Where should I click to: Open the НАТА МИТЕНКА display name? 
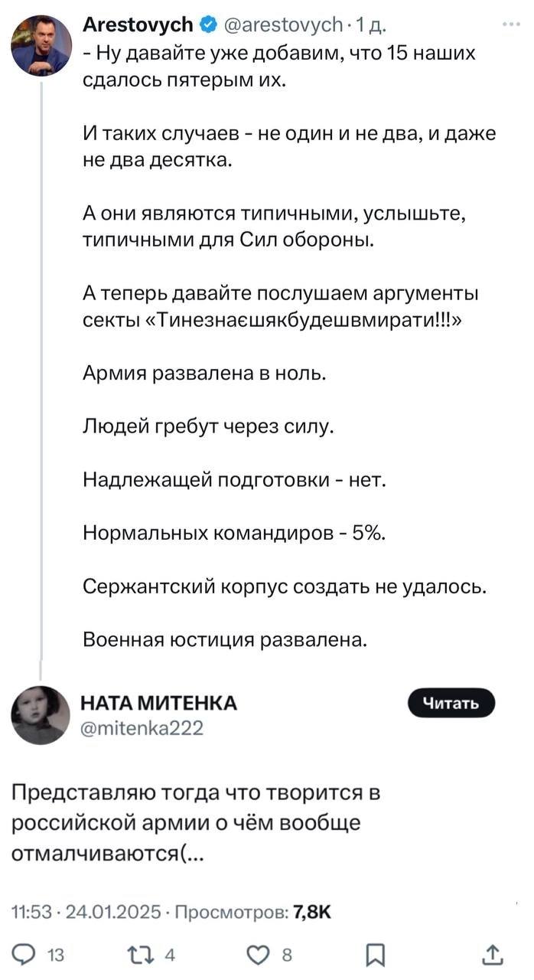159,704
